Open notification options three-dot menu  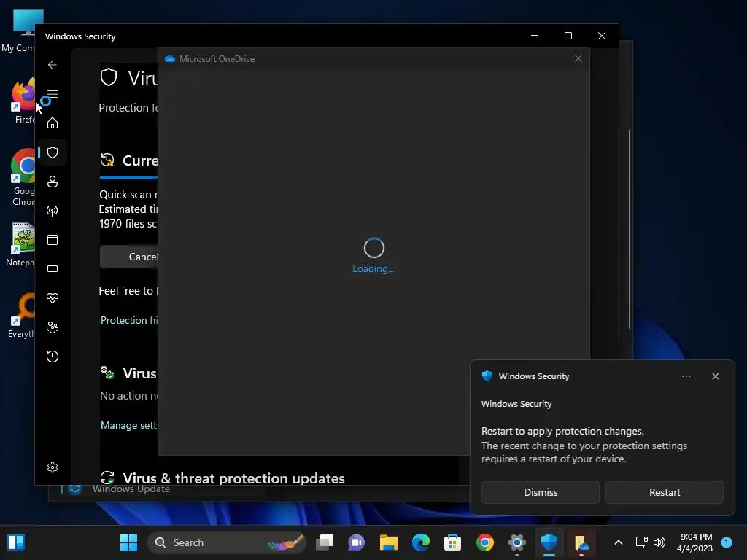click(x=686, y=376)
